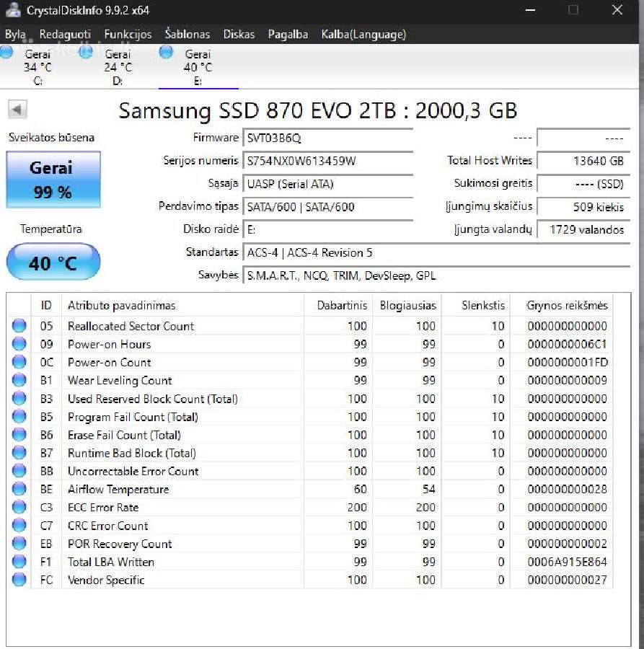The width and height of the screenshot is (644, 649).
Task: Open the Diskas menu
Action: click(x=239, y=34)
